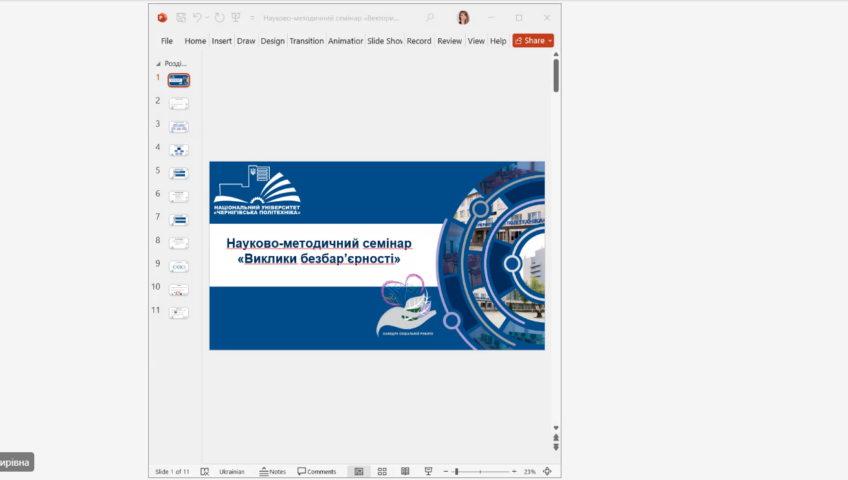
Task: Open the File menu
Action: [x=167, y=41]
